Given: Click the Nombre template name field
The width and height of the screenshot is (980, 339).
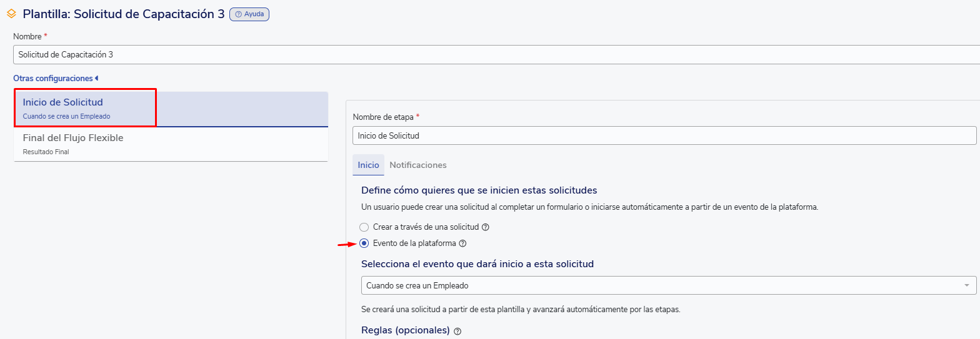Looking at the screenshot, I should pyautogui.click(x=494, y=55).
